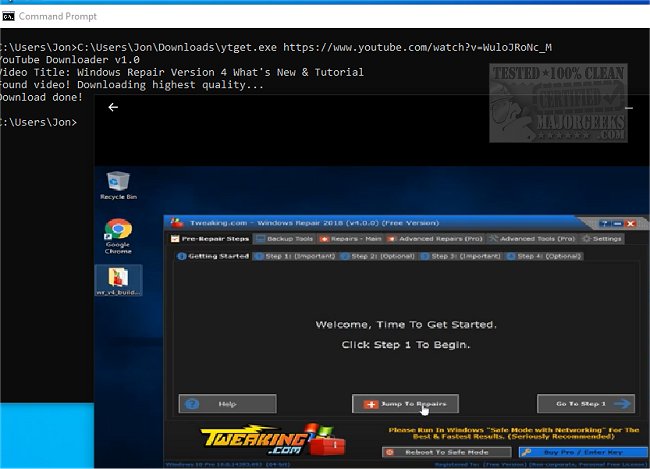650x469 pixels.
Task: Select the Step 1: (Important) sub-tab
Action: click(295, 256)
